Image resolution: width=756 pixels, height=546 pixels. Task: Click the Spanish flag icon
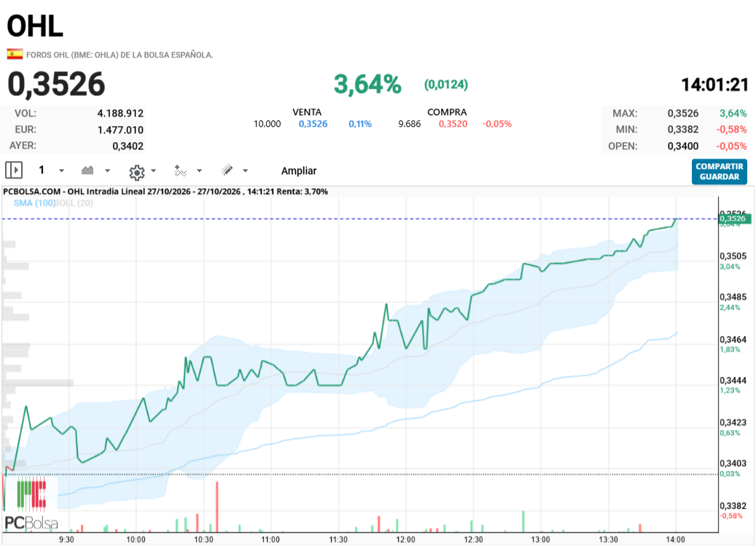click(x=15, y=54)
